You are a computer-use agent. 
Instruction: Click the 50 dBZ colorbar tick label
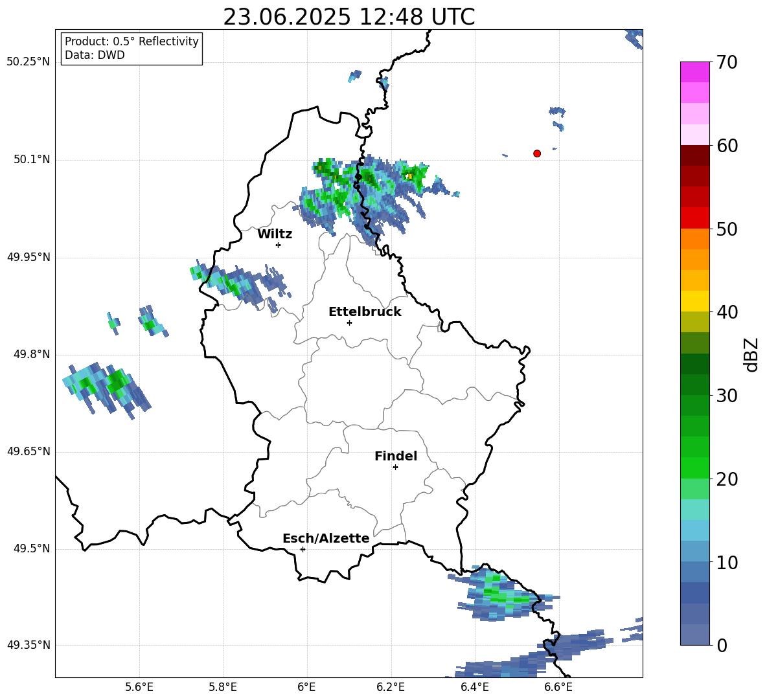pos(727,229)
